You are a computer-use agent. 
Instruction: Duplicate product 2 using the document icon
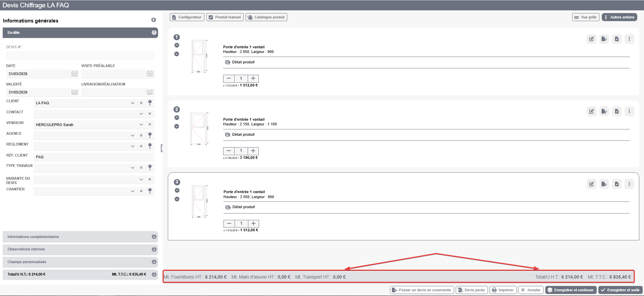tap(617, 111)
